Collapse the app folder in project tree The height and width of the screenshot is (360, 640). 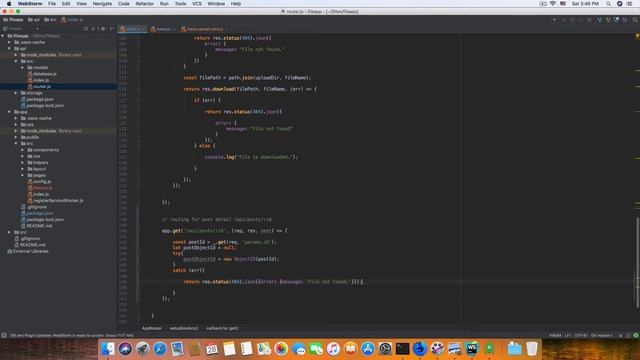click(x=9, y=112)
